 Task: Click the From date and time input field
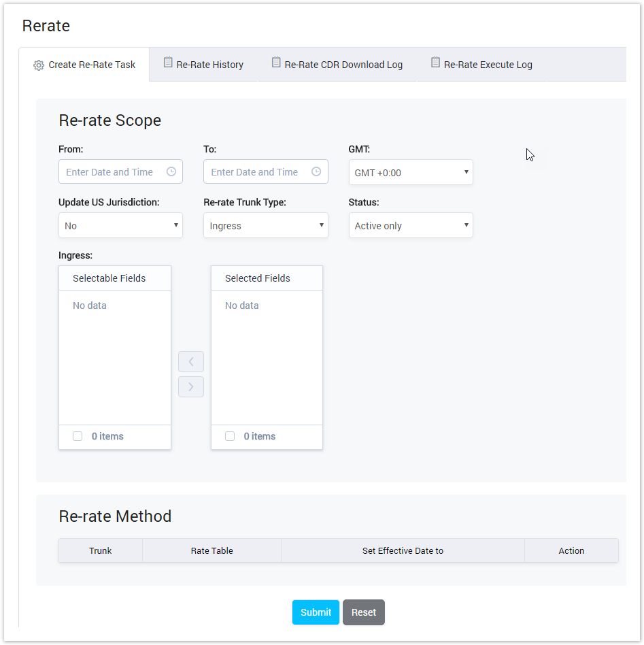click(112, 171)
